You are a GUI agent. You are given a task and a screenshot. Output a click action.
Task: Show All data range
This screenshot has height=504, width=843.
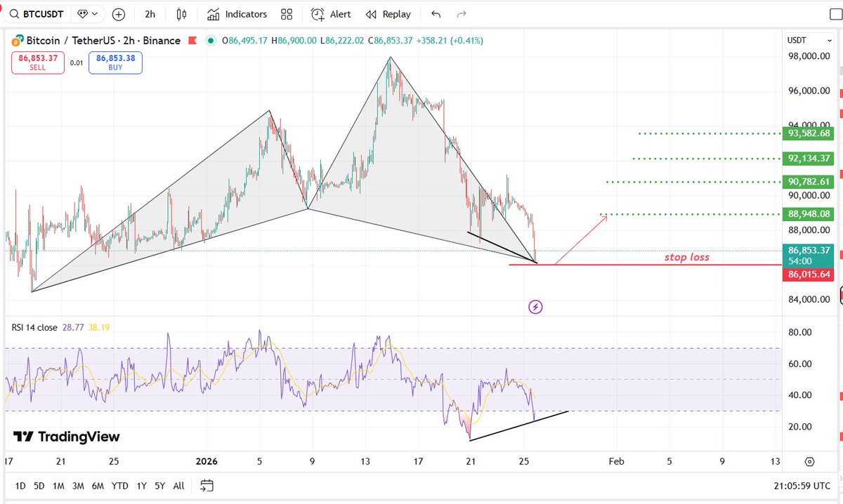point(179,485)
